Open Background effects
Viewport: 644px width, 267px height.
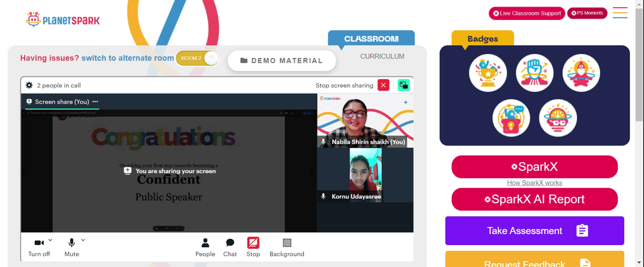287,248
